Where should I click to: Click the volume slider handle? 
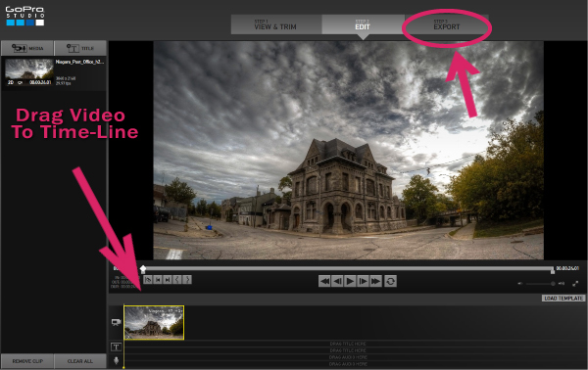click(x=553, y=284)
